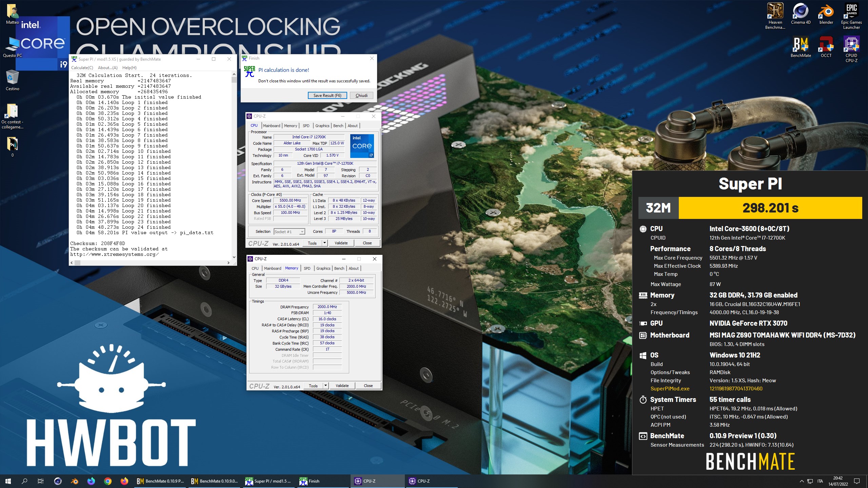868x488 pixels.
Task: Open the Questo PC desktop icon
Action: click(13, 47)
